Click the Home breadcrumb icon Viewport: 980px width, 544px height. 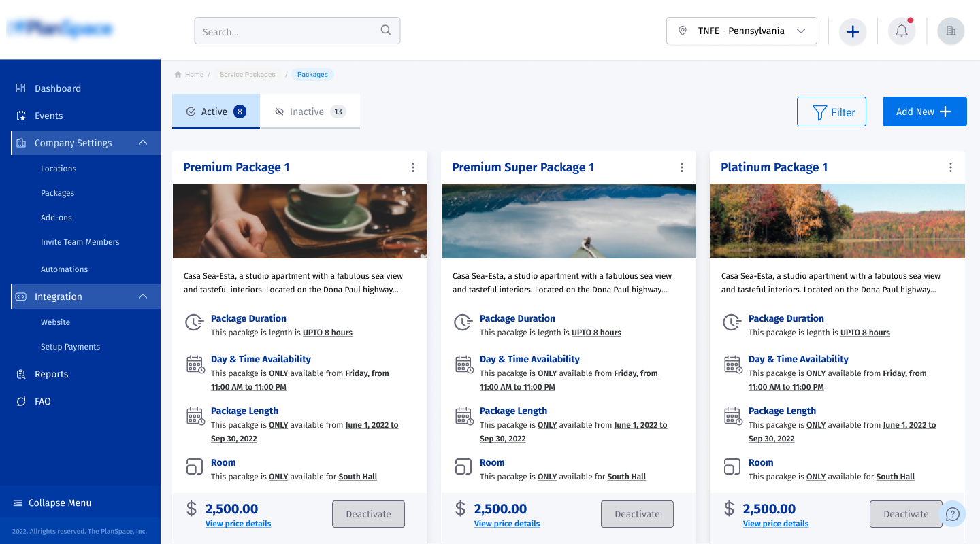[x=178, y=75]
